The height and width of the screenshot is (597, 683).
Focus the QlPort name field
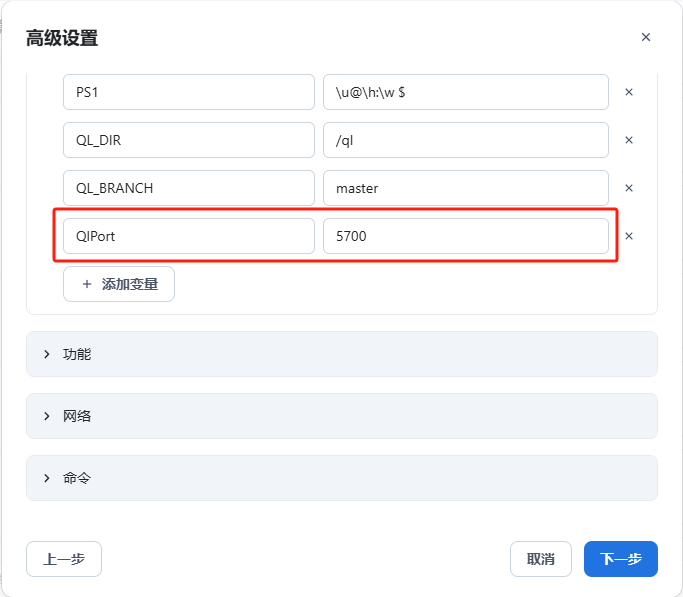[x=189, y=236]
